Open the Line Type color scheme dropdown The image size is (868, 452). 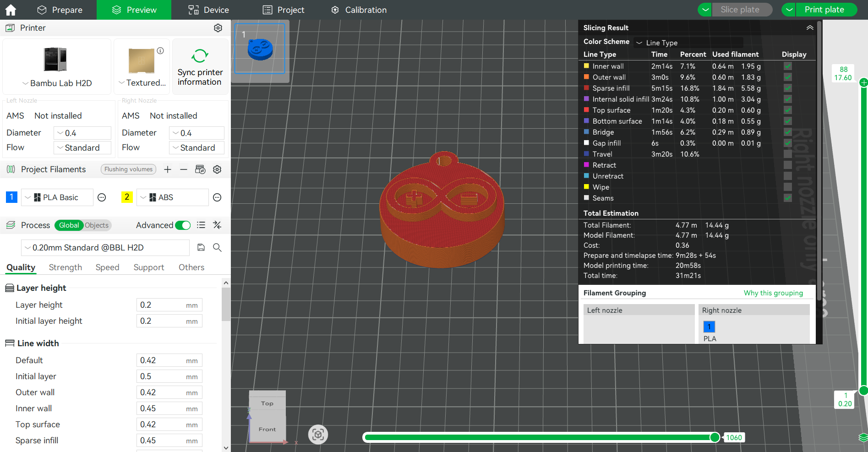[688, 43]
